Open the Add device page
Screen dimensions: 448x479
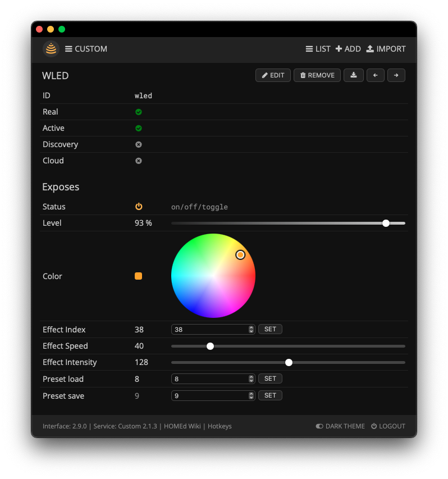tap(348, 49)
